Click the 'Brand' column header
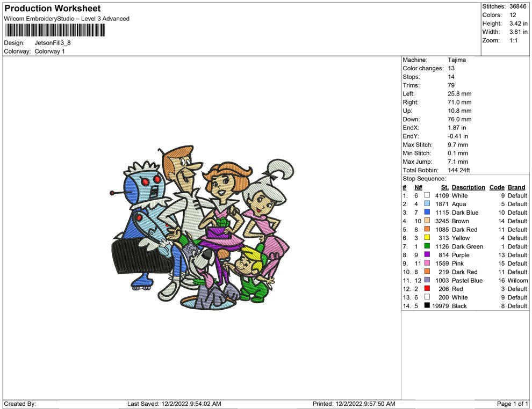532x409 pixels. pos(516,187)
